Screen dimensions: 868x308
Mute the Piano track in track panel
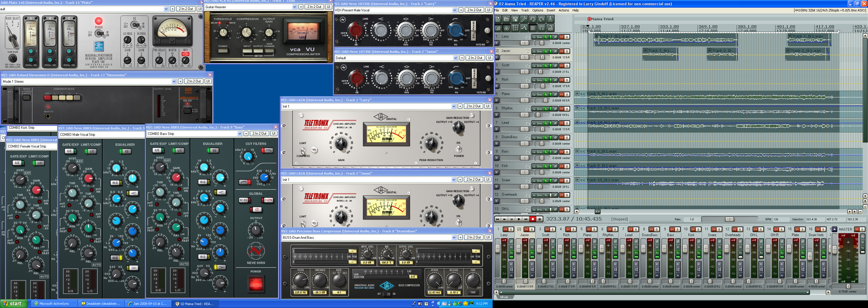[561, 94]
